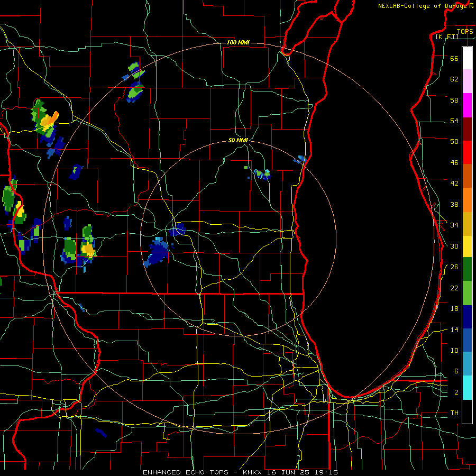Click the "14" legend value

(454, 329)
